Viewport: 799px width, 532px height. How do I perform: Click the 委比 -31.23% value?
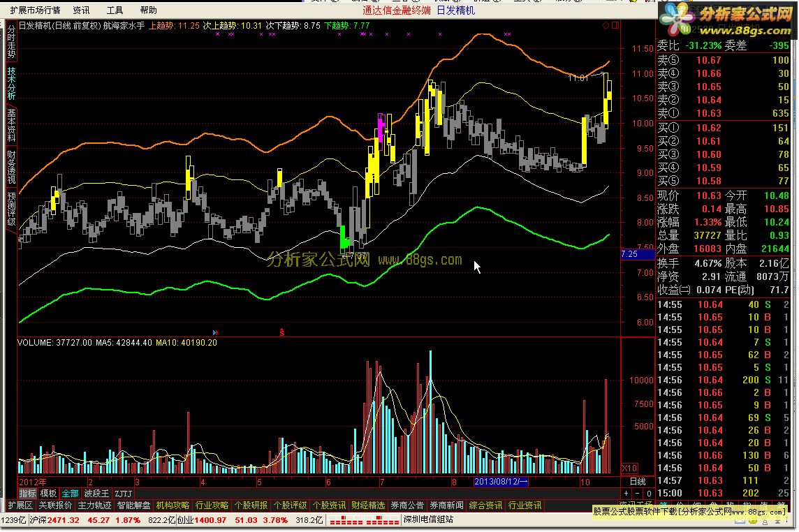703,46
